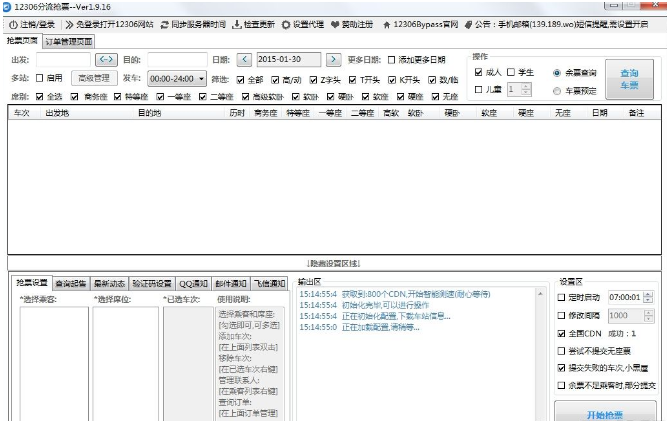667x421 pixels.
Task: Open the 验证码设置 tab
Action: coord(152,283)
